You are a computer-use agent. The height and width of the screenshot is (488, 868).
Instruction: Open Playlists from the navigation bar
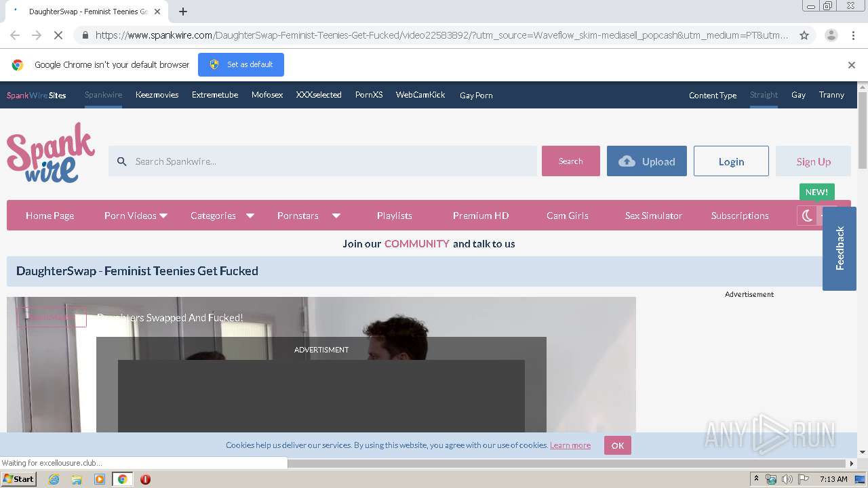pyautogui.click(x=395, y=216)
